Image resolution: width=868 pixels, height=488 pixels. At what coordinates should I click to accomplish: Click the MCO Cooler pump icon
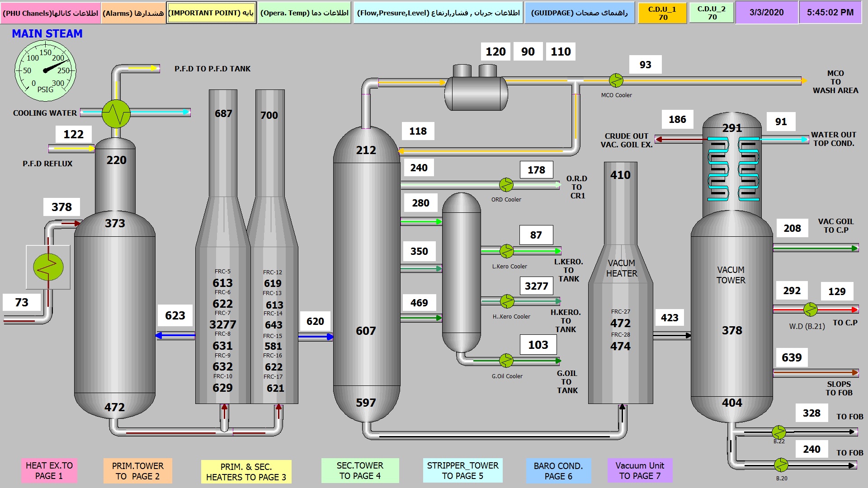point(616,80)
